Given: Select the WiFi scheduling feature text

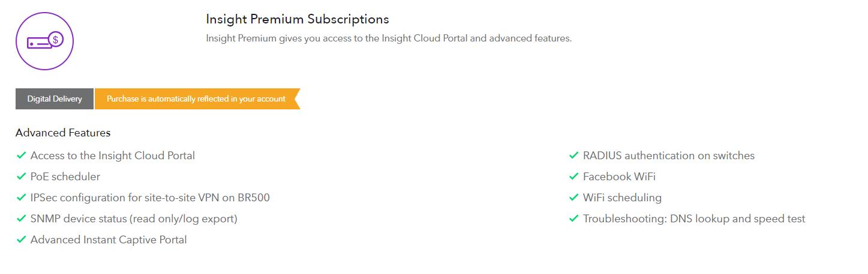Looking at the screenshot, I should pyautogui.click(x=622, y=198).
